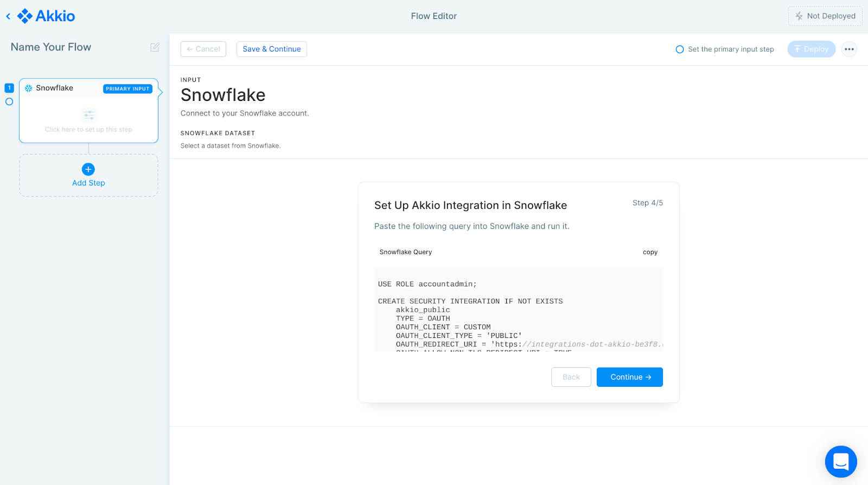Select the PRIMARY INPUT badge

pos(127,88)
